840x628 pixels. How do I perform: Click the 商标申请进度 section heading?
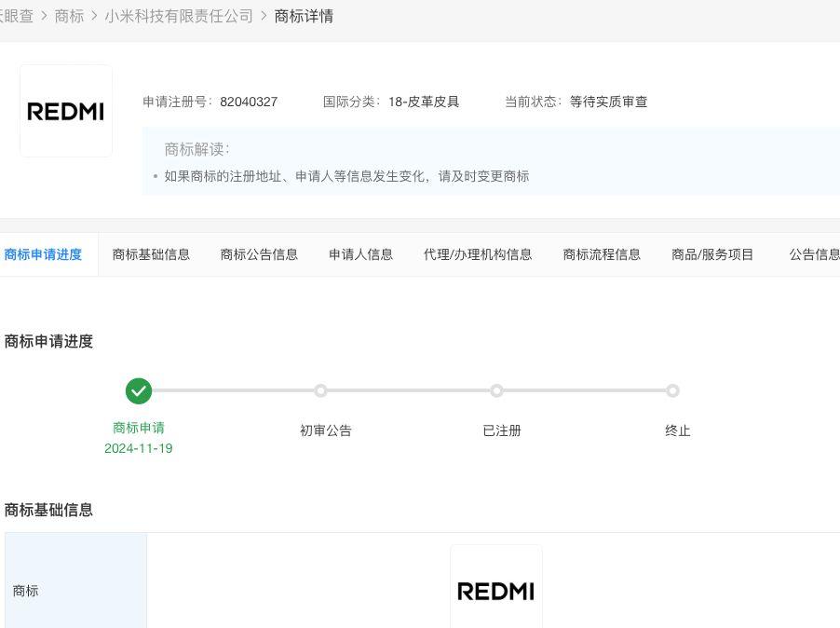point(48,341)
